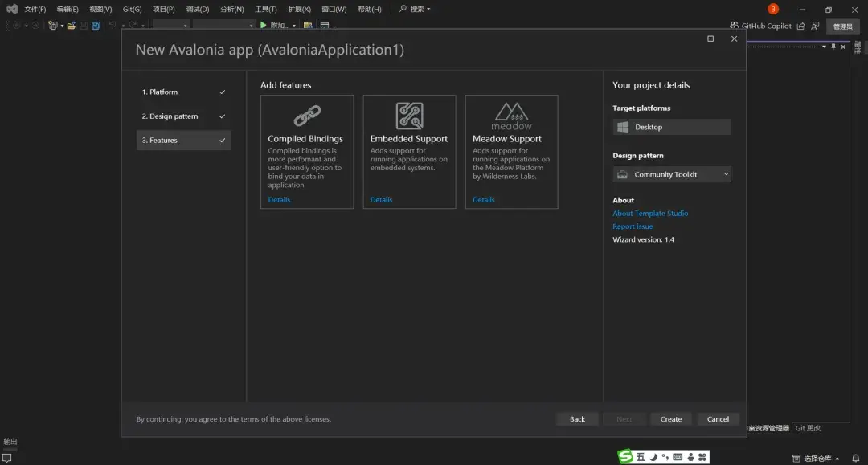Click the Create button
868x465 pixels.
tap(670, 418)
